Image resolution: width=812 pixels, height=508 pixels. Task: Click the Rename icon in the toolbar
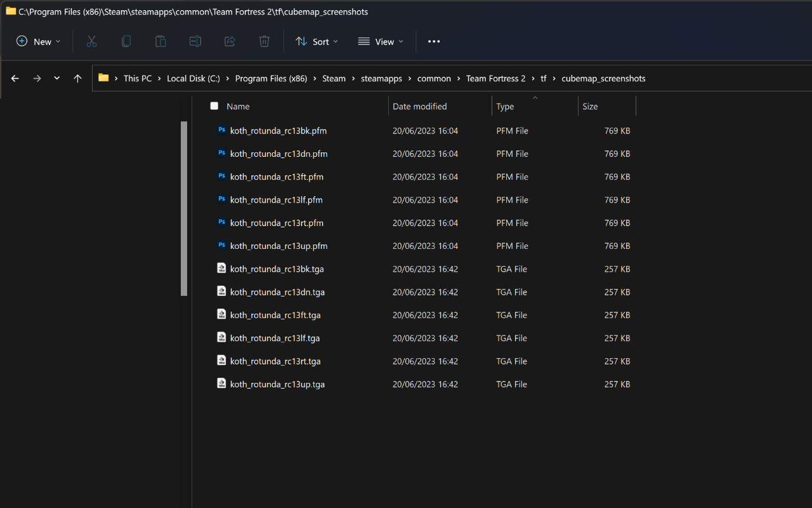click(x=195, y=41)
